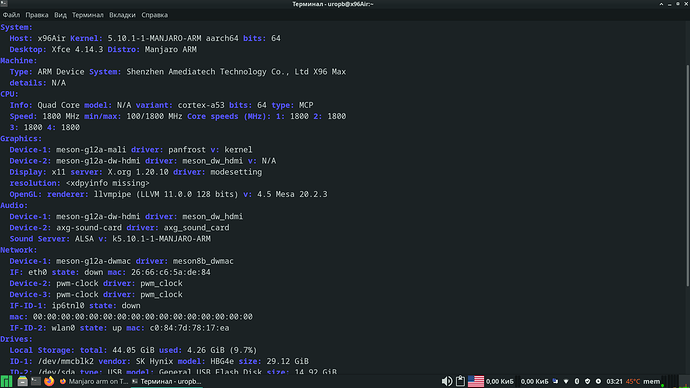Click wlan0 MAC address c0:84:7d:78:17:ea
This screenshot has height=388, width=690.
pyautogui.click(x=189, y=328)
